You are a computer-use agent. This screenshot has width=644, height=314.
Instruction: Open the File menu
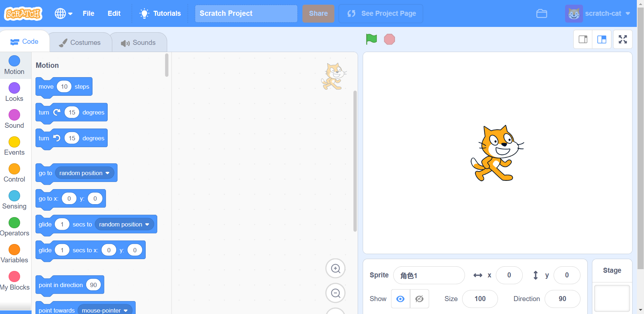pos(88,14)
